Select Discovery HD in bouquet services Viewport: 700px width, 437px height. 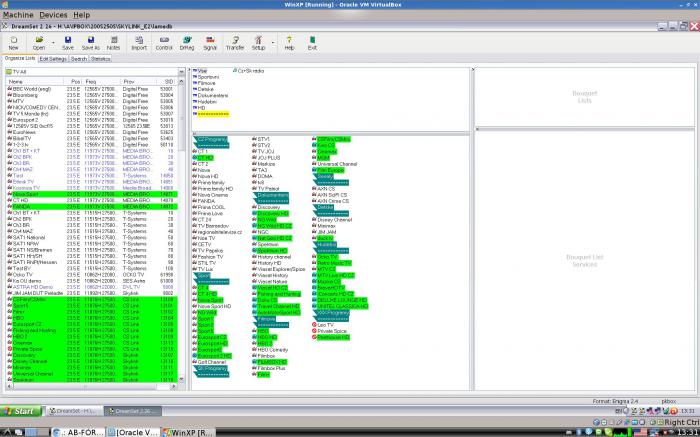[x=270, y=213]
